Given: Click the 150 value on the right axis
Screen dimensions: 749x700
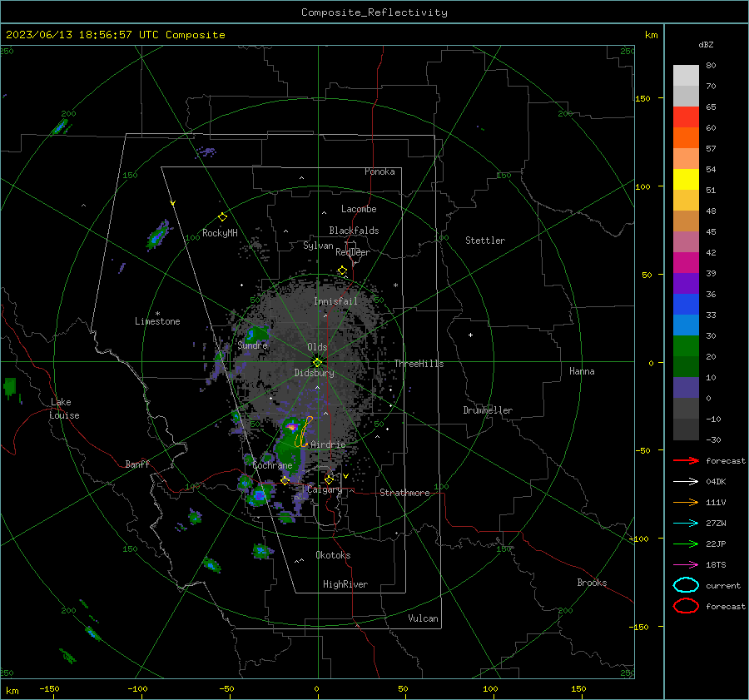Looking at the screenshot, I should [643, 98].
